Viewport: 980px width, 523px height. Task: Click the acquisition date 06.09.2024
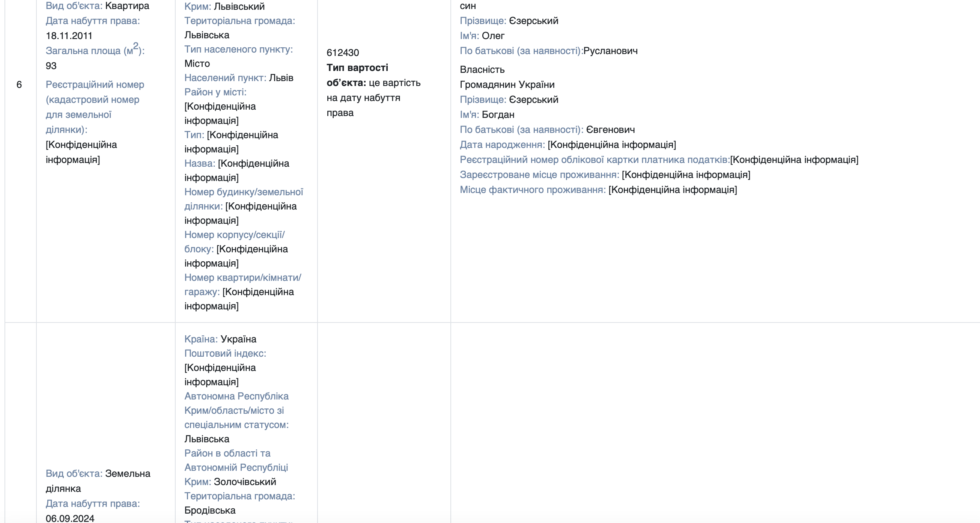[x=70, y=518]
